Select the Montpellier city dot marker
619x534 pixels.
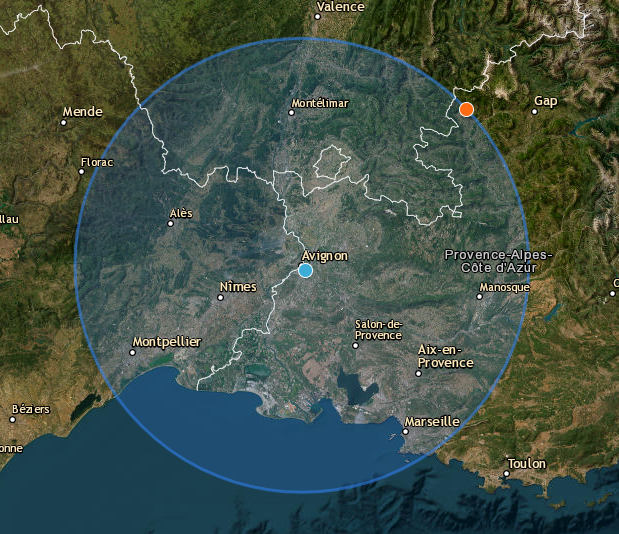tap(133, 352)
